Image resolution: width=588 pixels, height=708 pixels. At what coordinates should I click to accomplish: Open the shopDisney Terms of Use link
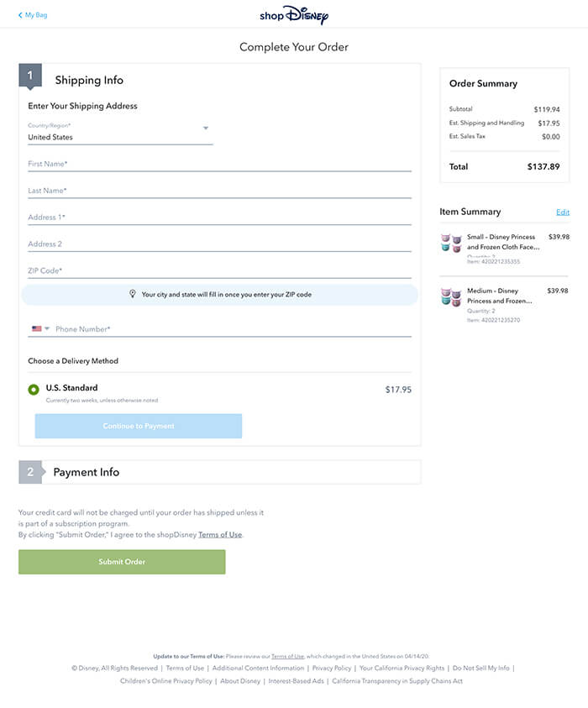point(220,535)
